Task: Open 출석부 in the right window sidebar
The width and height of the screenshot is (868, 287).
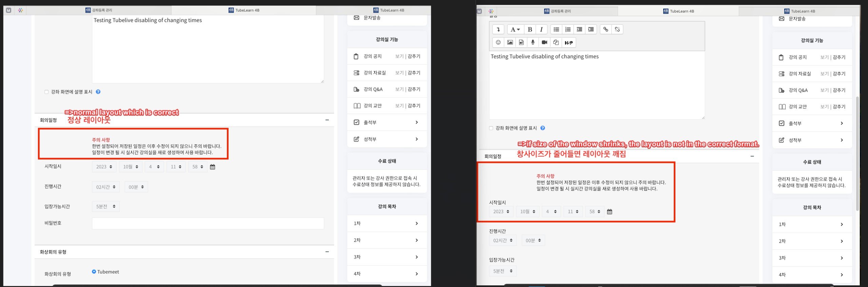Action: click(812, 123)
